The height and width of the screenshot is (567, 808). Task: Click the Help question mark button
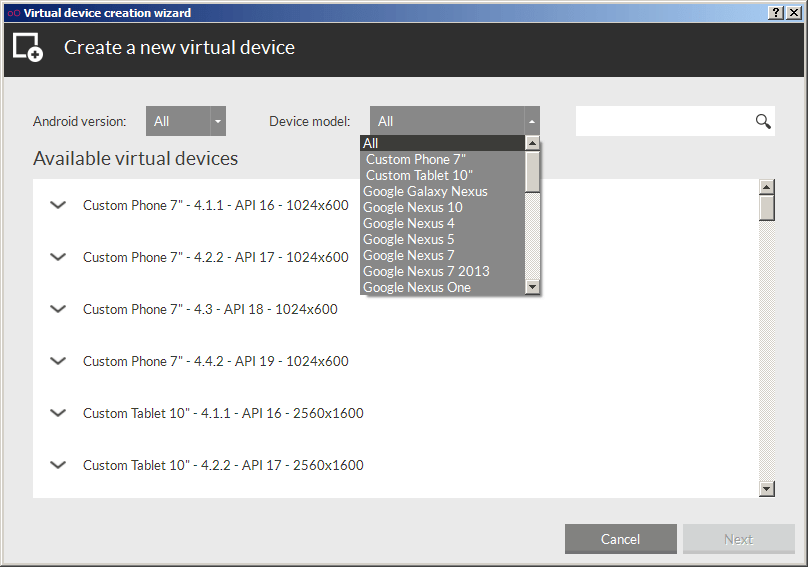click(x=776, y=13)
